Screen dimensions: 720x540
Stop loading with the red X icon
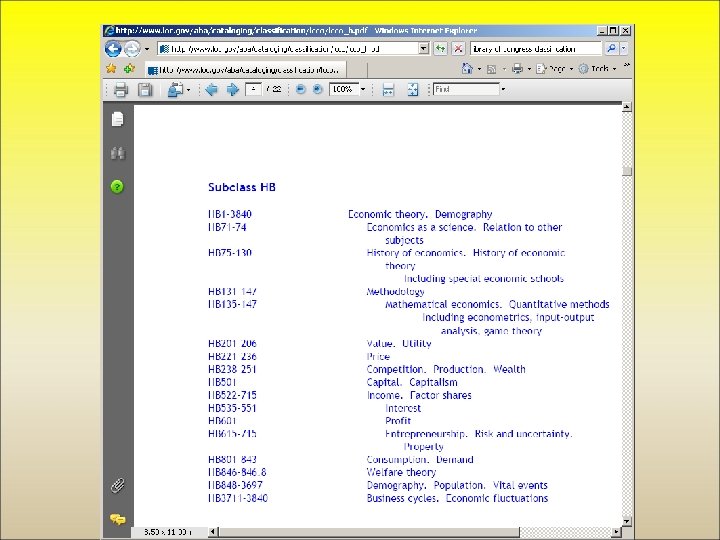[458, 49]
